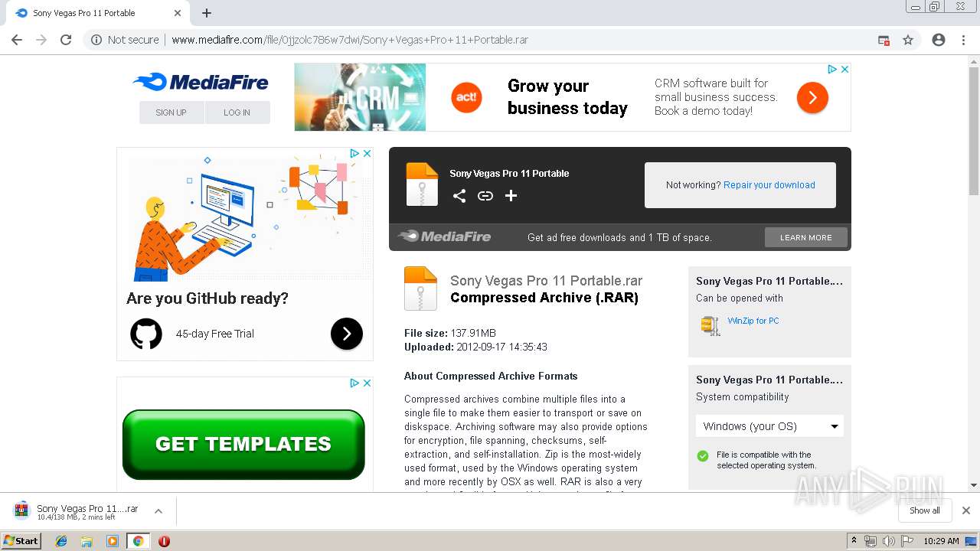Click the plus icon to save the file
This screenshot has height=551, width=980.
pos(511,196)
